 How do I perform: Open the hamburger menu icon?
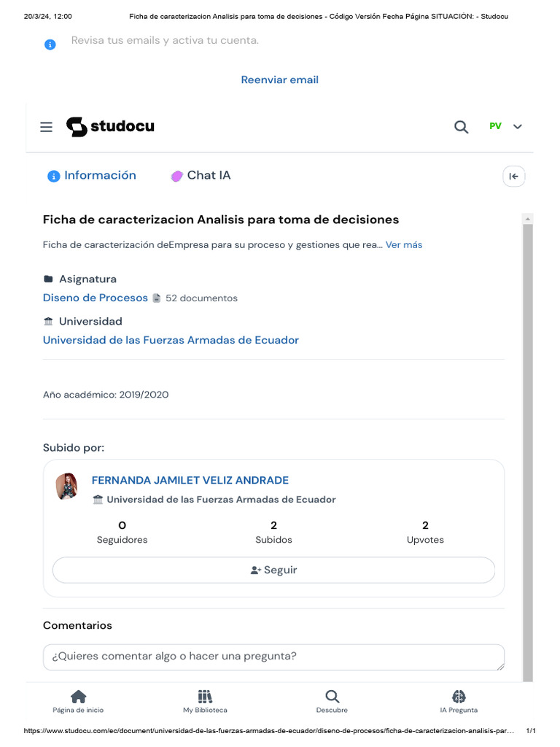pos(46,127)
